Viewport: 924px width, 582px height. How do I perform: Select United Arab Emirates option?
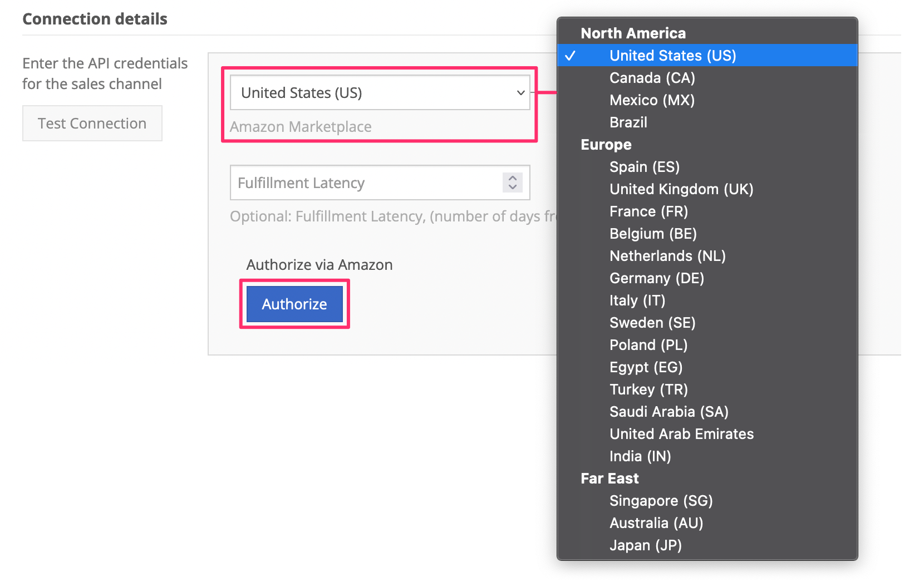(x=707, y=433)
